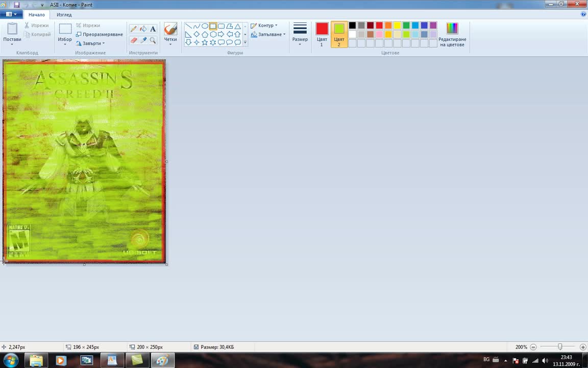Viewport: 588px width, 368px height.
Task: Click Редактиране на цветове button
Action: pyautogui.click(x=452, y=34)
